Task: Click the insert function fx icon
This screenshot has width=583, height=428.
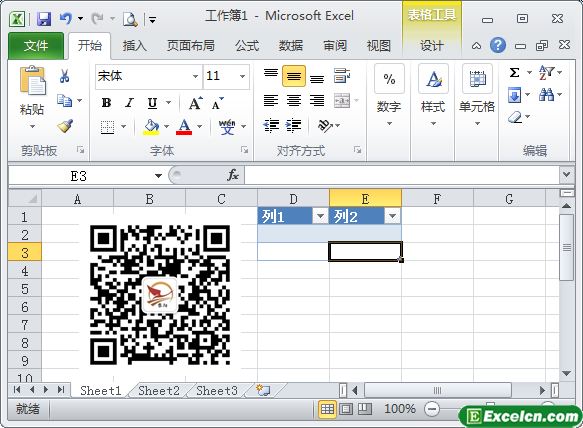Action: [x=233, y=174]
